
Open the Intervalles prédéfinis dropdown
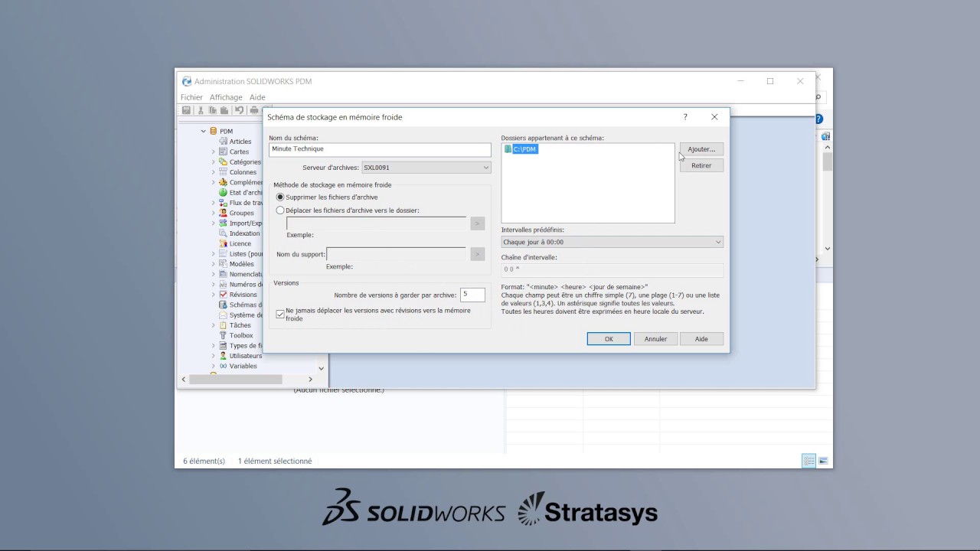point(612,242)
